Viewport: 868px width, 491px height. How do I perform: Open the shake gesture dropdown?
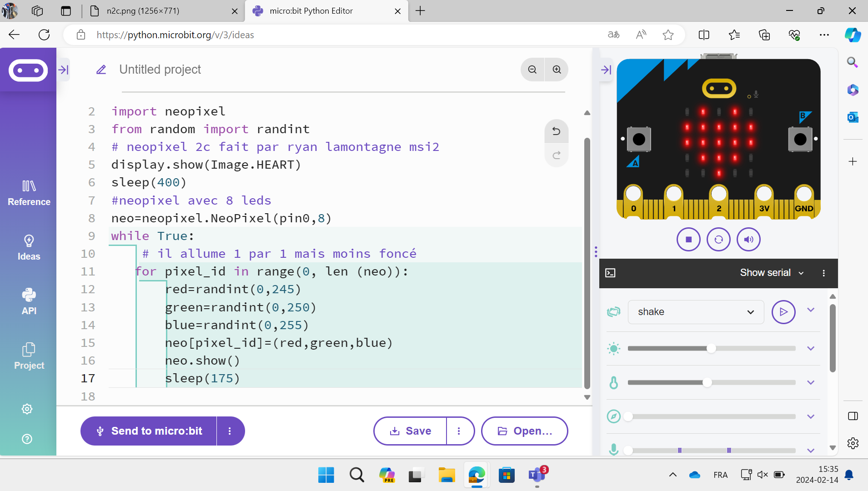[696, 312]
